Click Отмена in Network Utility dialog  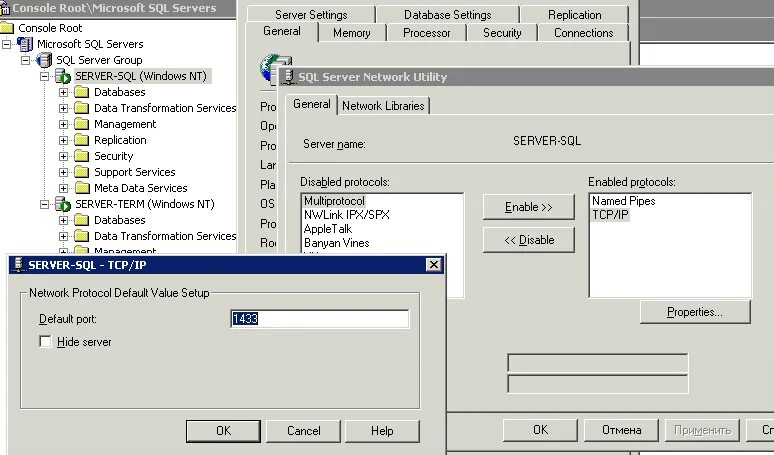[621, 430]
